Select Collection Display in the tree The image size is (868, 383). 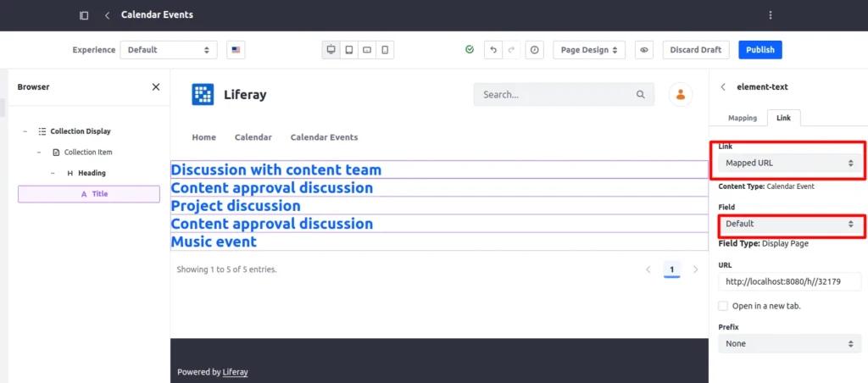click(81, 131)
